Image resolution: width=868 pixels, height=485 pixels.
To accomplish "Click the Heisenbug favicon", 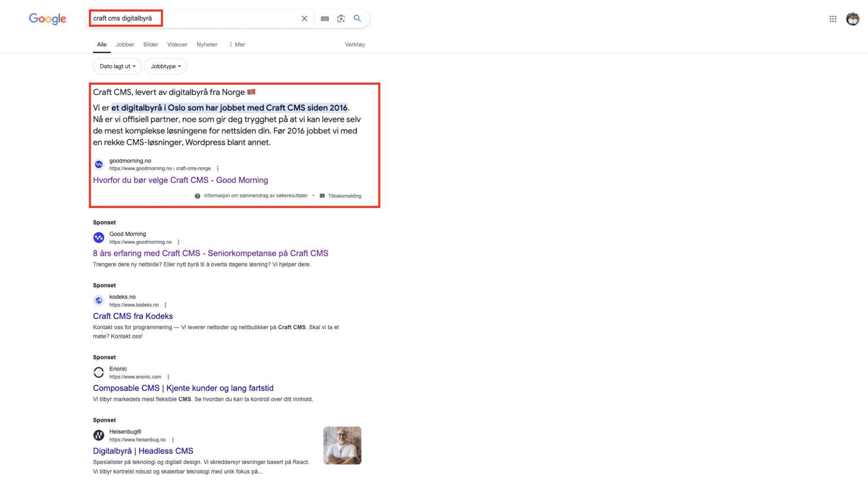I will [x=99, y=435].
